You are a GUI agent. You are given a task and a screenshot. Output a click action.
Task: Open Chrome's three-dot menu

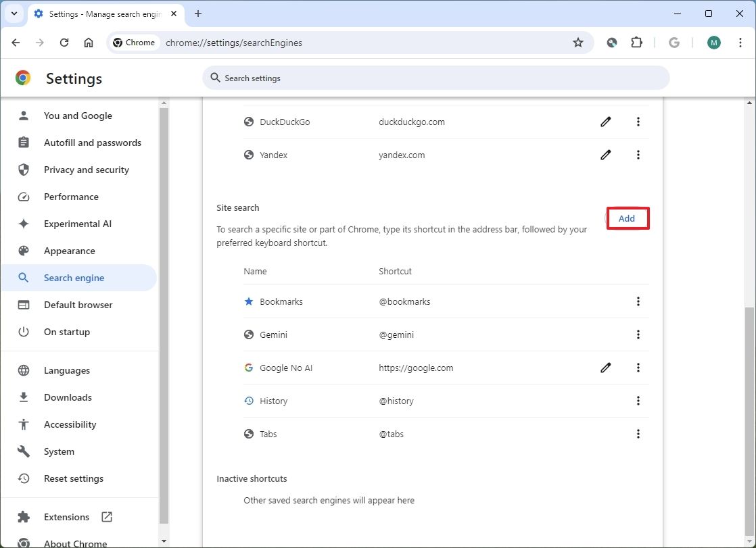click(741, 42)
